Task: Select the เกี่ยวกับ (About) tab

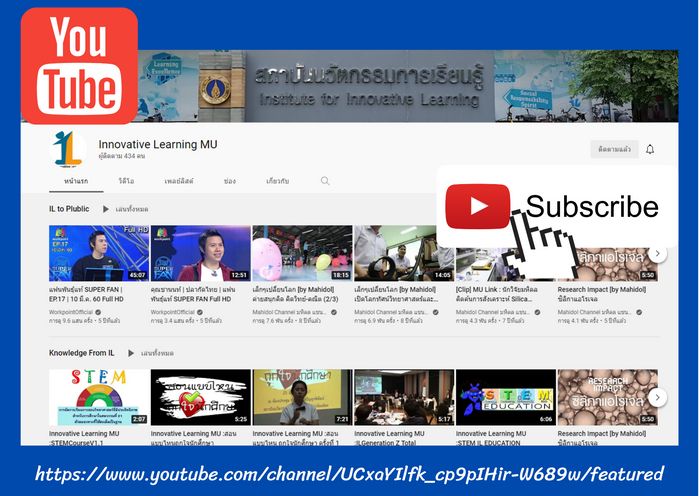Action: point(278,181)
